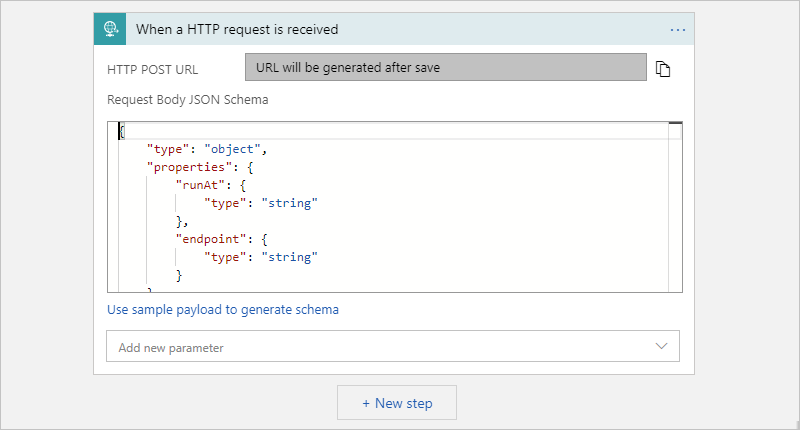Viewport: 800px width, 430px height.
Task: Click the schema editor scrollbar
Action: 675,200
